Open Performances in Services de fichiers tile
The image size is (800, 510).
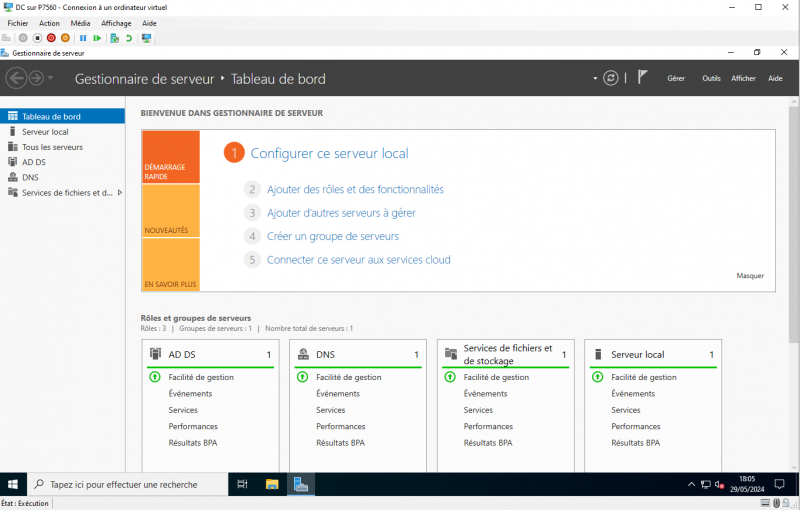(x=488, y=426)
